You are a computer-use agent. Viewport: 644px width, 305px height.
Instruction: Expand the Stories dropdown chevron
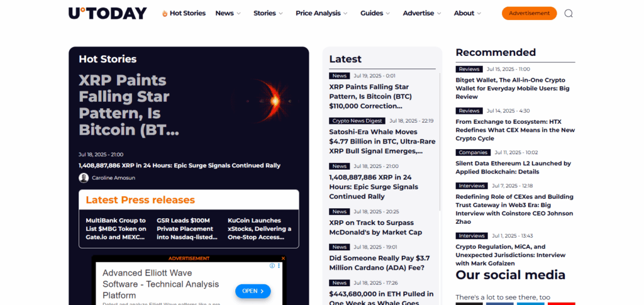(x=281, y=14)
